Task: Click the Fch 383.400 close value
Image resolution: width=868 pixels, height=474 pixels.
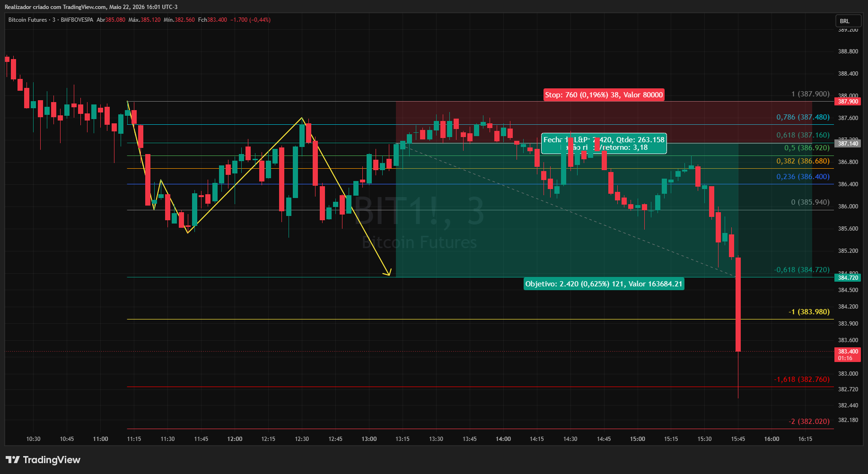Action: pyautogui.click(x=212, y=20)
